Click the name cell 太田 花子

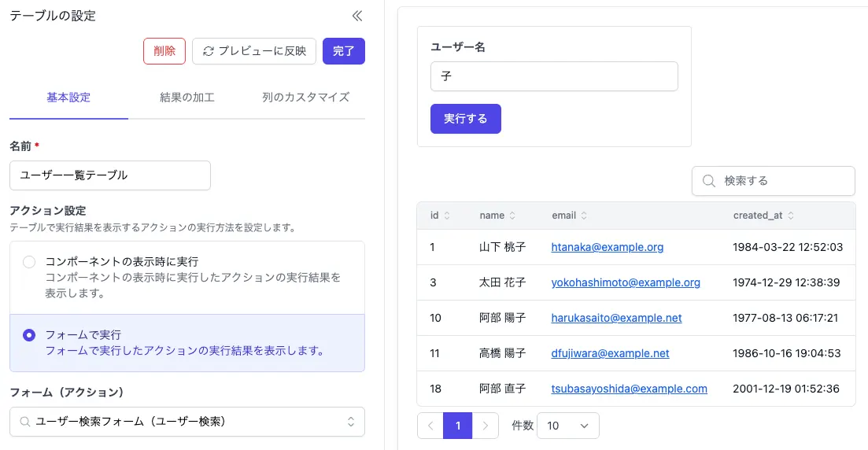coord(503,283)
